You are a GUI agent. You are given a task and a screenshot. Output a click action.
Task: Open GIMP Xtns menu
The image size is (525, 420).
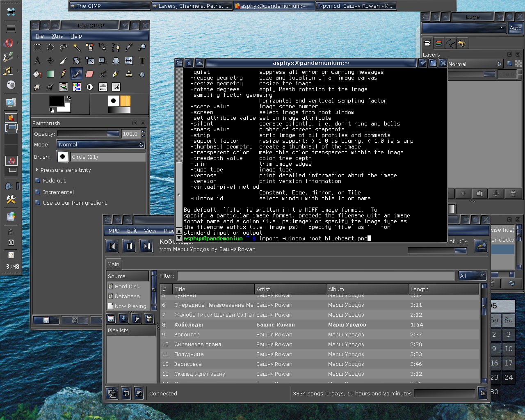pyautogui.click(x=57, y=36)
